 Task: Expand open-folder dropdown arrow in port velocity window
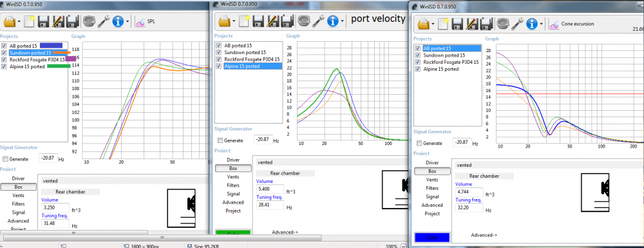point(234,21)
